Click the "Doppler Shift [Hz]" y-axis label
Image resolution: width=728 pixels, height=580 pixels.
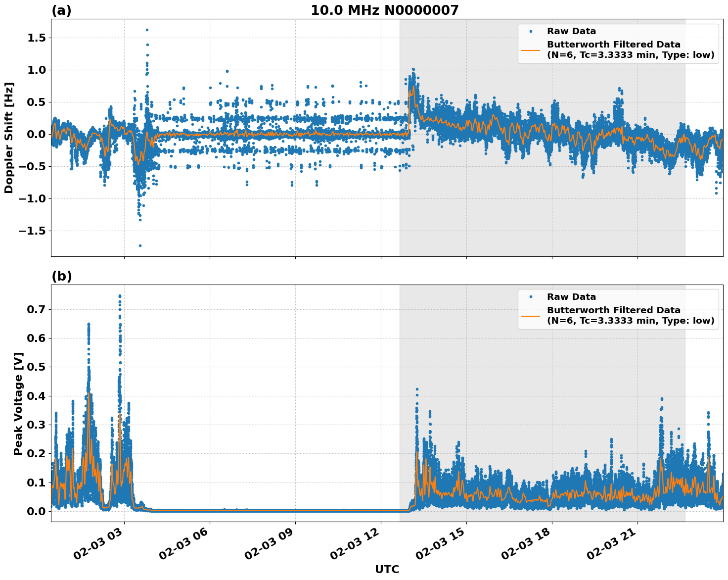click(9, 138)
